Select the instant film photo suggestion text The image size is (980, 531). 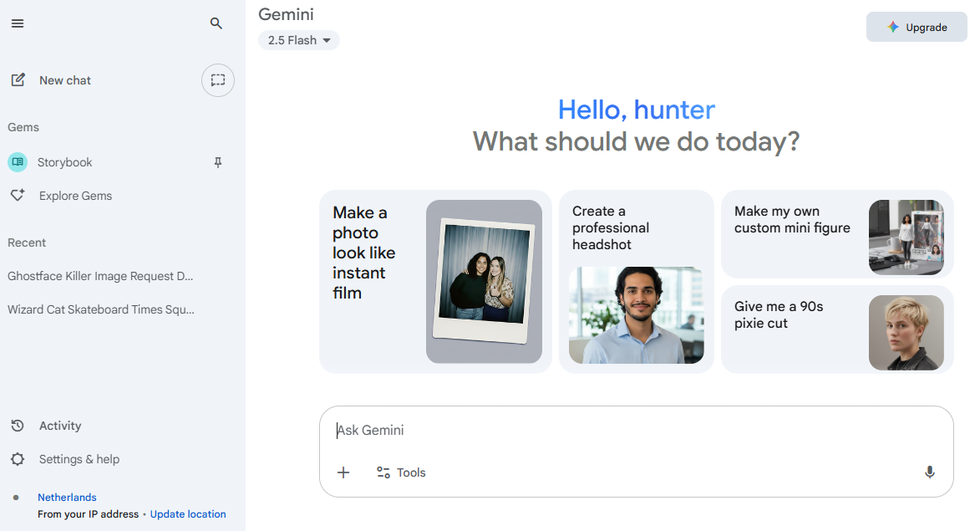(x=363, y=253)
